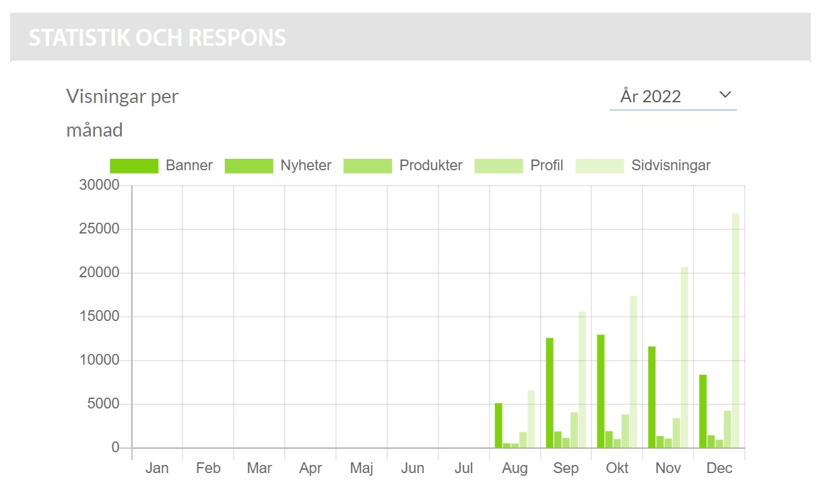Click the chevron arrow beside År 2022

coord(725,95)
